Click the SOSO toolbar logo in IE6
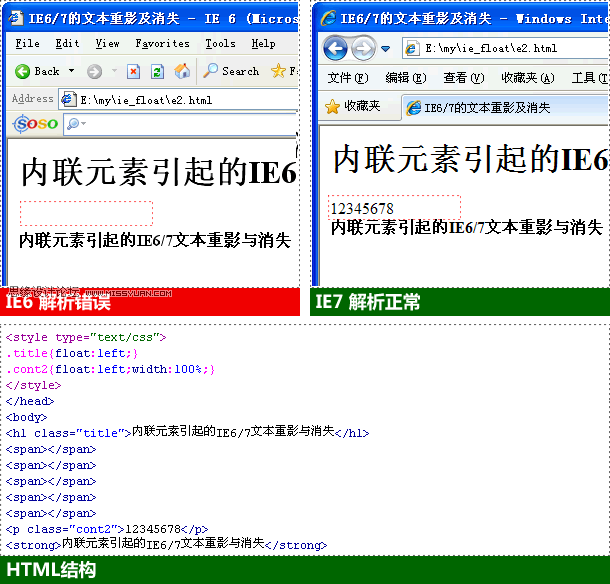This screenshot has width=610, height=584. click(35, 124)
